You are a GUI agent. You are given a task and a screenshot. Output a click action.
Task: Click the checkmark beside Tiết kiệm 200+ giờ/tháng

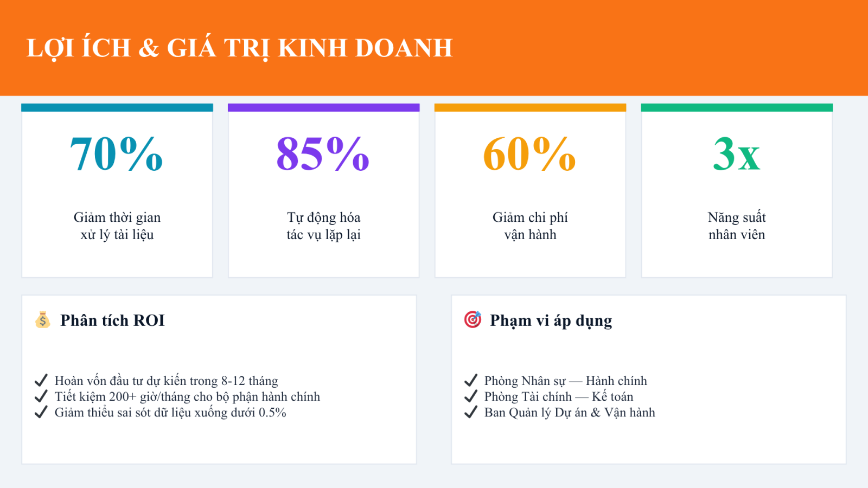[x=41, y=396]
